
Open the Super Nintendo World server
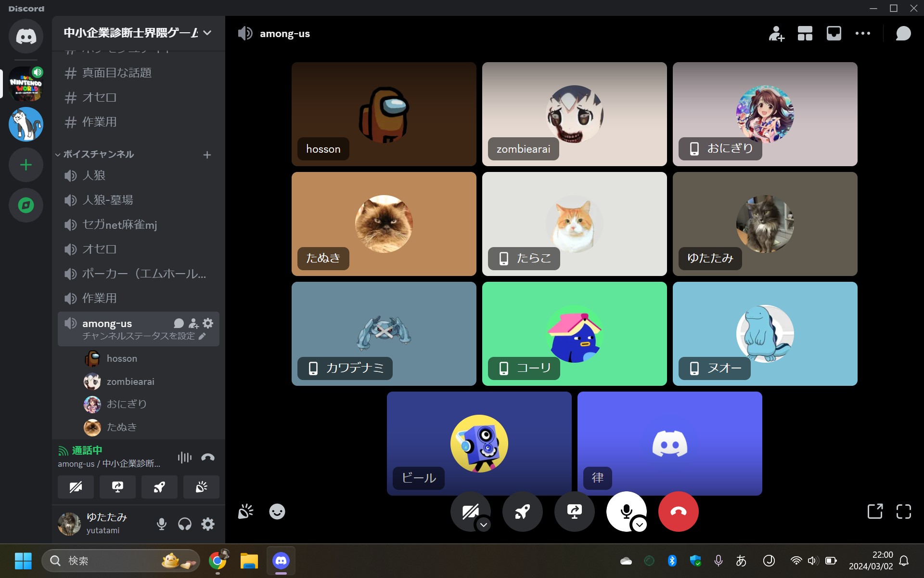[26, 83]
